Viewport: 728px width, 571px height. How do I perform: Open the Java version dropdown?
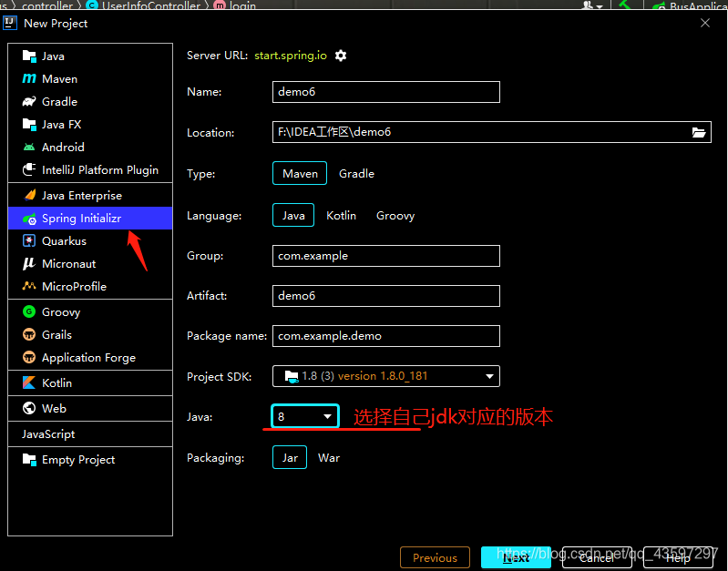point(305,416)
